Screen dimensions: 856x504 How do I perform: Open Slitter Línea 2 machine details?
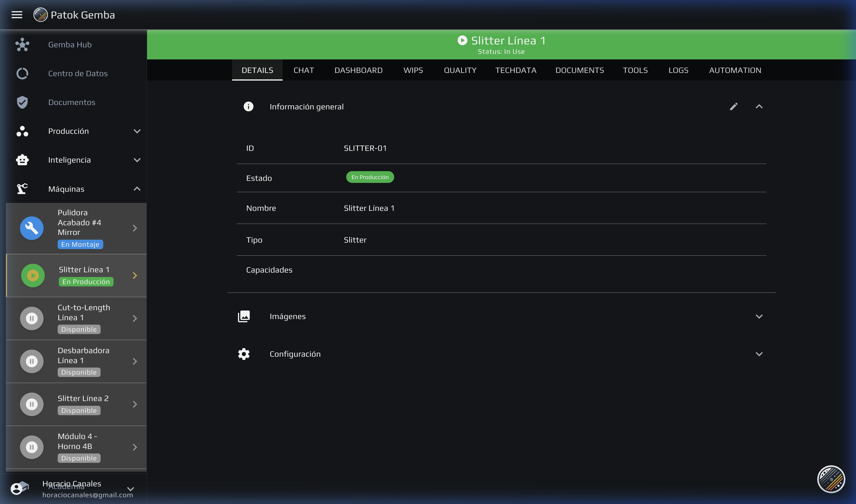point(83,404)
